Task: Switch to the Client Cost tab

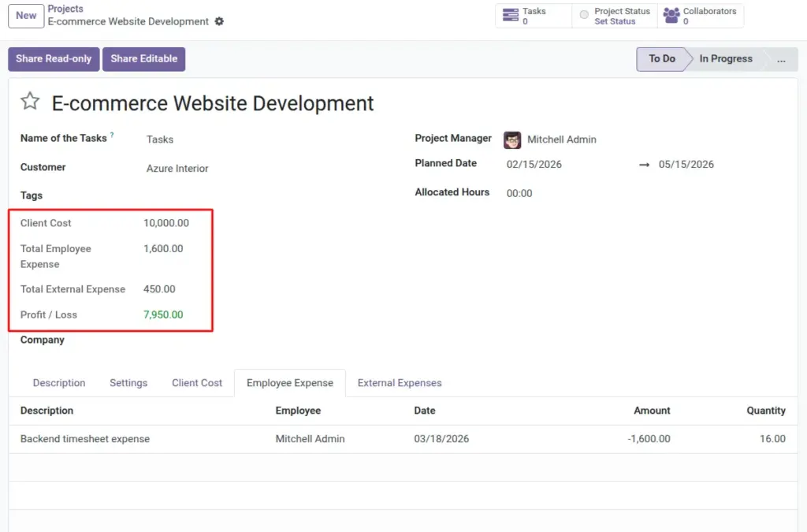Action: 197,383
